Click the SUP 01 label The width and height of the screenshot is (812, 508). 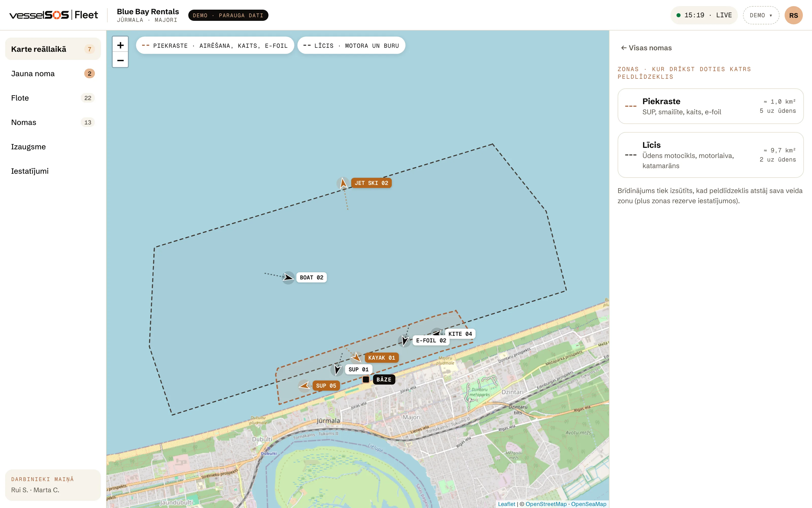pyautogui.click(x=358, y=370)
